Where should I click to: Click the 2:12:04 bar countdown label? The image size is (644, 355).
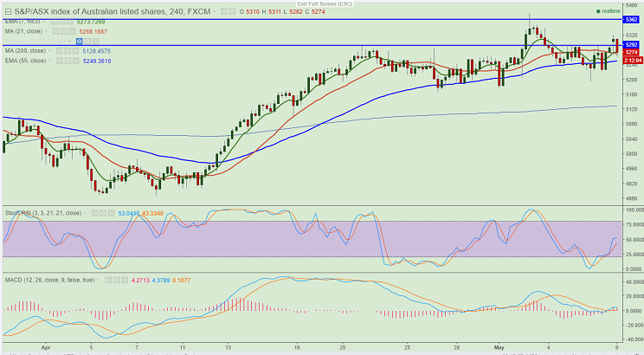pos(633,61)
